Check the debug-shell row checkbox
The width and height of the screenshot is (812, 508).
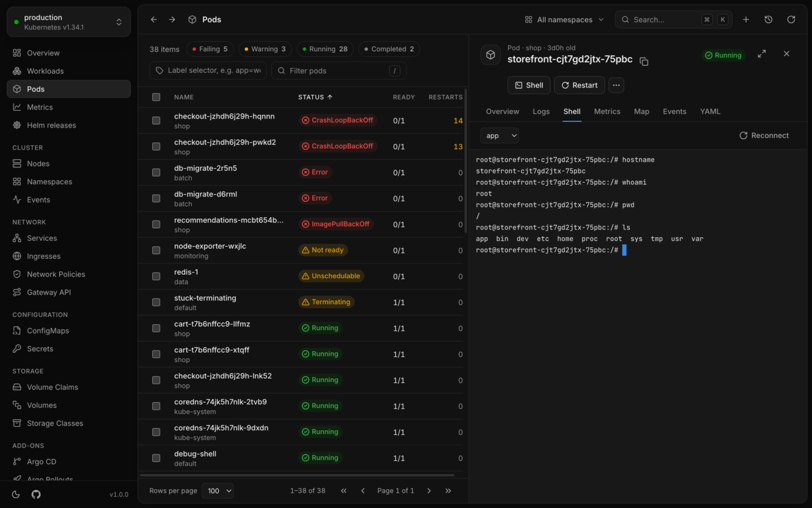click(156, 458)
